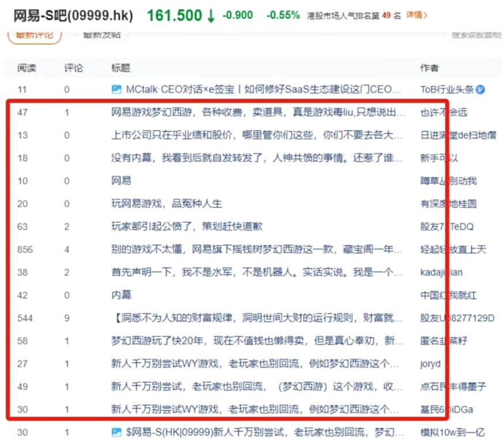Open post '新人千万别尝试，老玩家也别回流，(梦幻西游)'

(257, 387)
